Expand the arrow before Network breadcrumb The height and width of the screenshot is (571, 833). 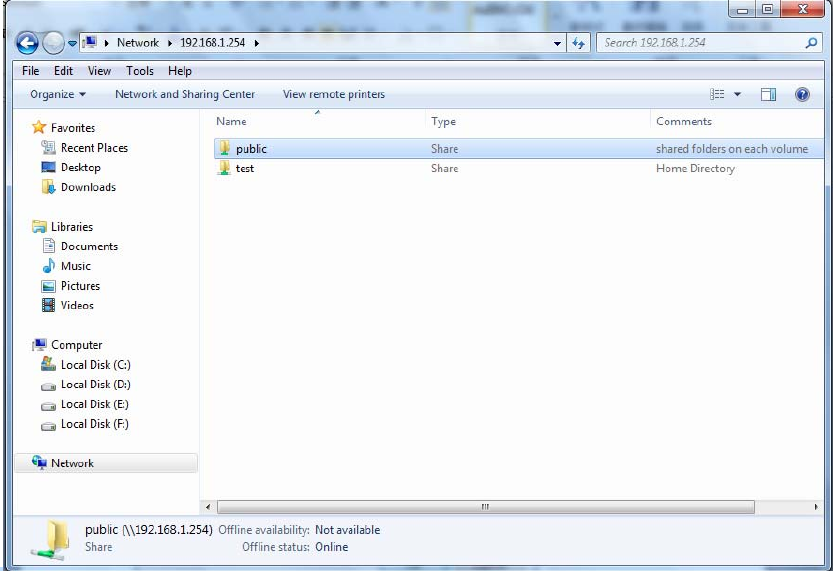(x=106, y=43)
